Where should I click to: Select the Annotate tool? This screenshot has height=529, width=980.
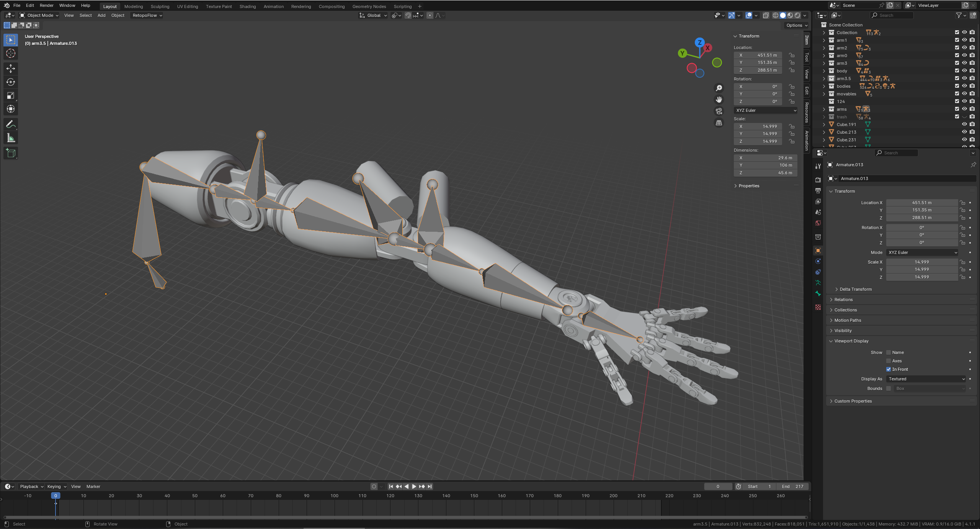[x=11, y=124]
